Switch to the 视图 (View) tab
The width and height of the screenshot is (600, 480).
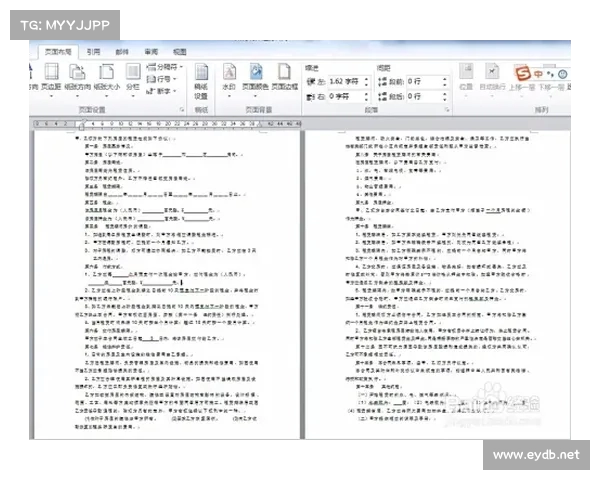click(x=179, y=50)
